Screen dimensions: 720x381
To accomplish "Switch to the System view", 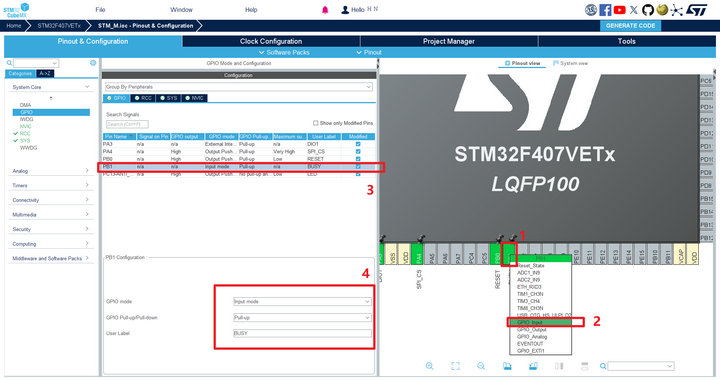I will [570, 63].
